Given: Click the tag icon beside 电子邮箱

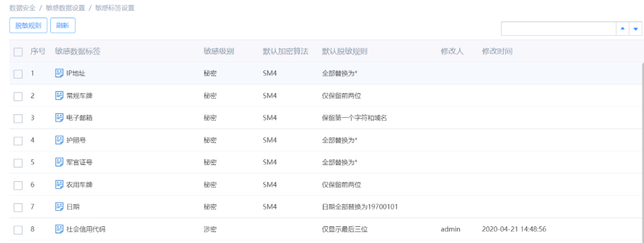Looking at the screenshot, I should [59, 118].
